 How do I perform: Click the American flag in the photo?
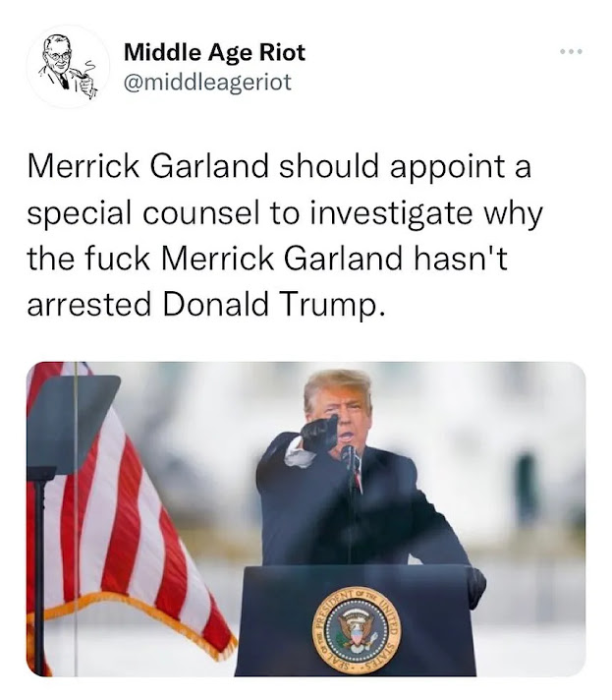[130, 513]
